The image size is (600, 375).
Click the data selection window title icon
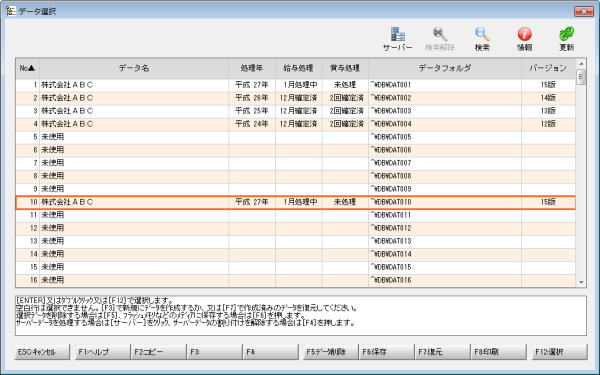pos(11,11)
